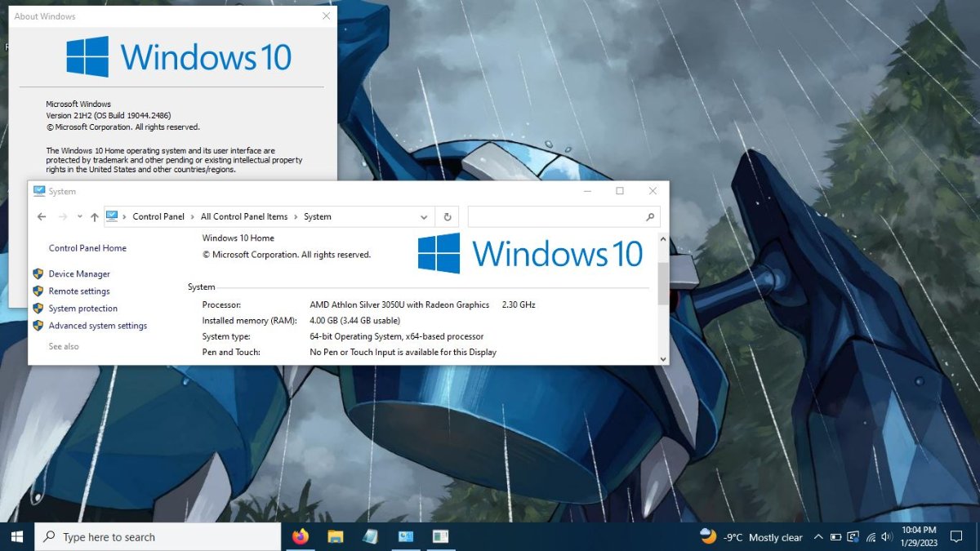Screen dimensions: 980x551
Task: Open the notification action center
Action: (x=957, y=536)
